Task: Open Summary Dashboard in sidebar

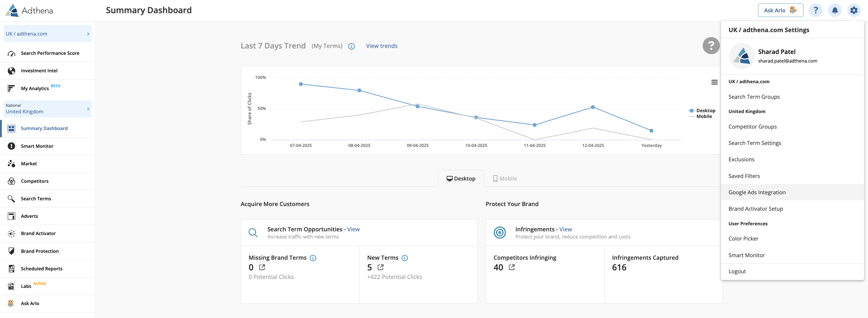Action: tap(48, 128)
